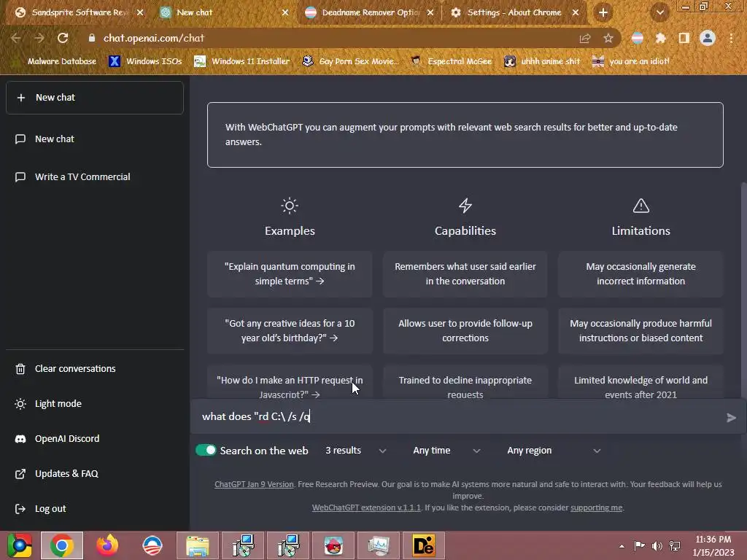
Task: Open the Chrome profile avatar
Action: point(708,38)
